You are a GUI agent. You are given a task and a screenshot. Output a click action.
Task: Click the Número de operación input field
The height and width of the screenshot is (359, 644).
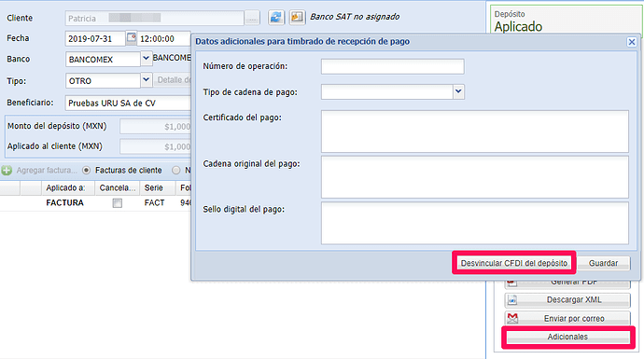click(x=393, y=66)
